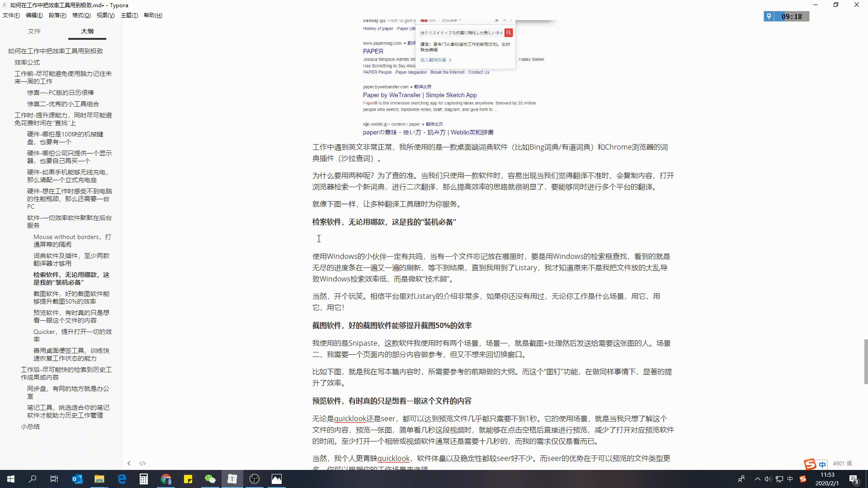Image resolution: width=868 pixels, height=488 pixels.
Task: Drag the document vertical scrollbar
Action: (x=864, y=363)
